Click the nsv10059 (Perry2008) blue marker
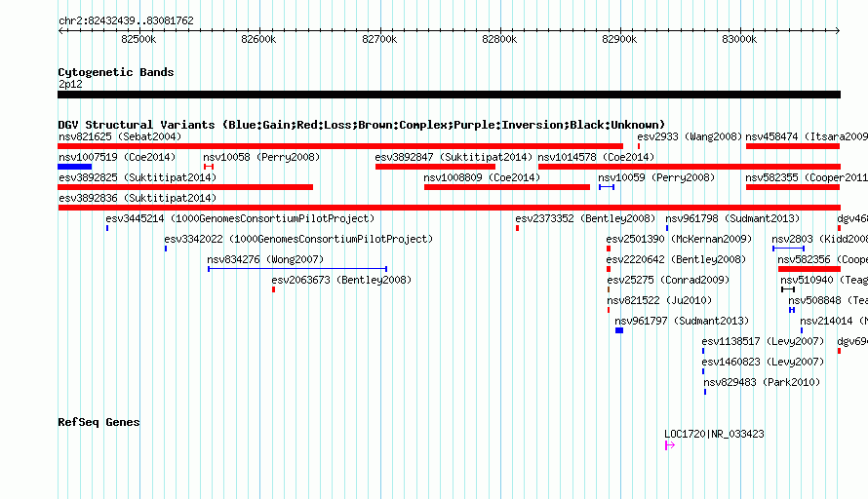This screenshot has height=499, width=868. (607, 187)
